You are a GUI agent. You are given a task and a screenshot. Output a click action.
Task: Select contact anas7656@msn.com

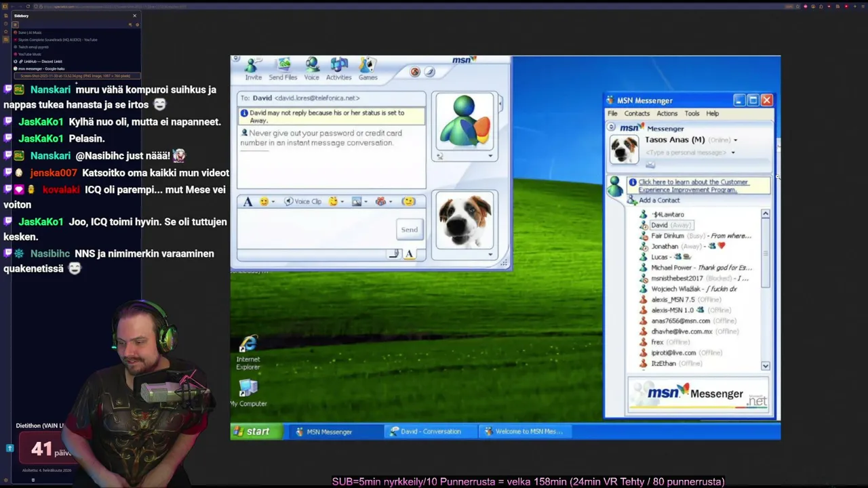click(x=688, y=321)
